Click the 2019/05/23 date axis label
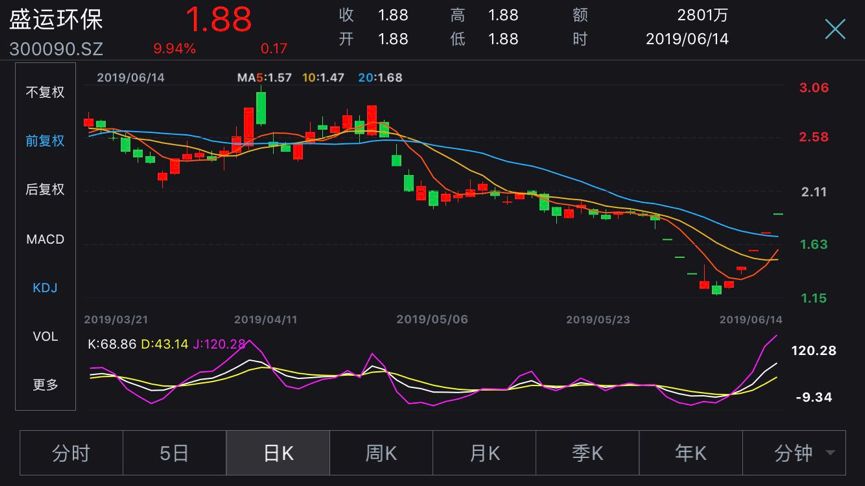 tap(598, 319)
